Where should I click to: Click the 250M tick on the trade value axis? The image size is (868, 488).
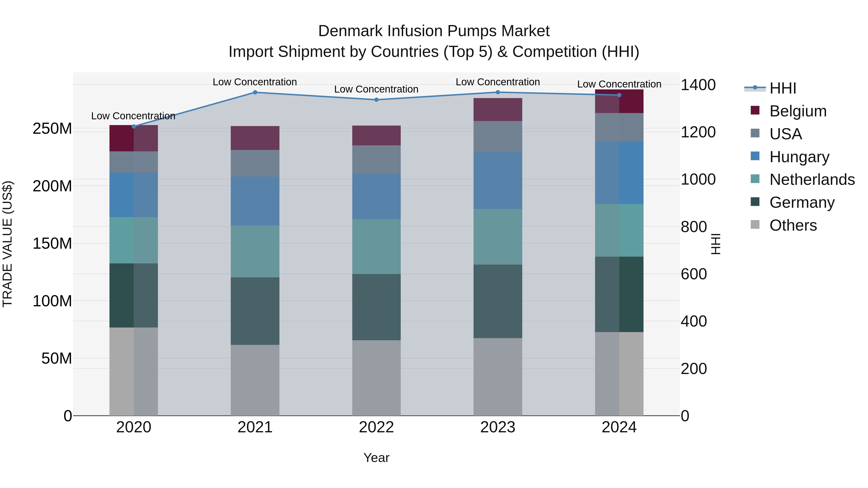click(52, 129)
